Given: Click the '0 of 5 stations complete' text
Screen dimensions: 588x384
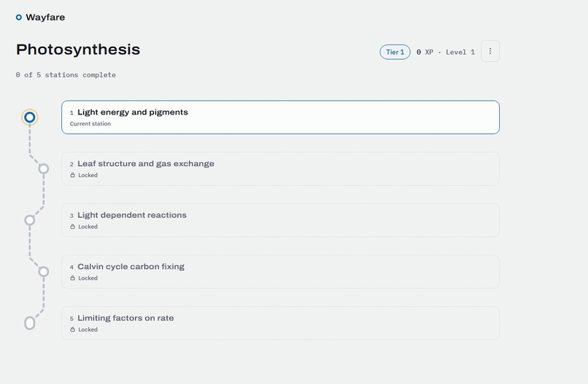Looking at the screenshot, I should tap(66, 75).
